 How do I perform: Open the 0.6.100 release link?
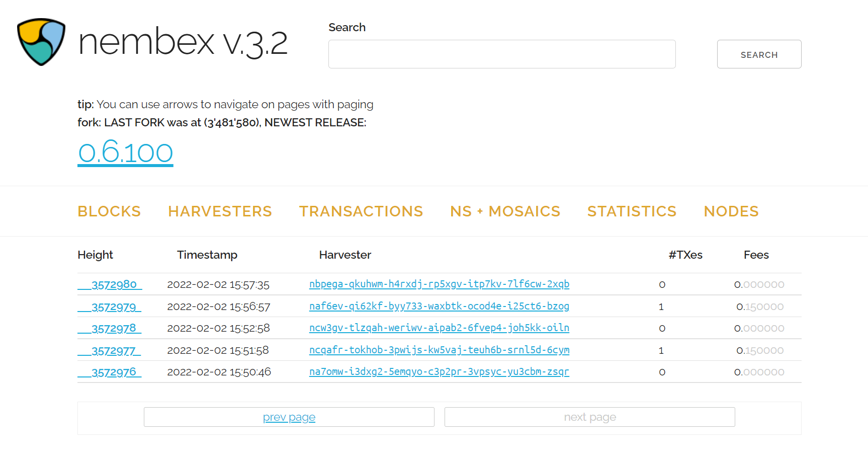pyautogui.click(x=125, y=152)
